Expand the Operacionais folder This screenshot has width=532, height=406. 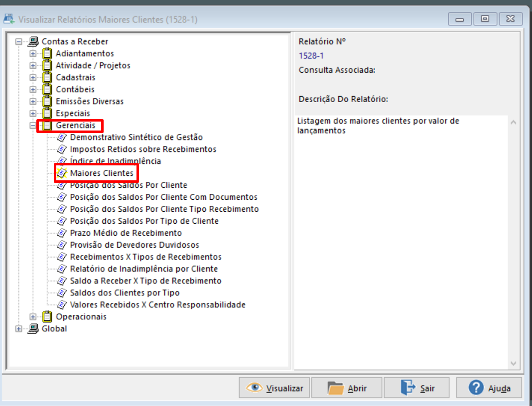pos(33,317)
